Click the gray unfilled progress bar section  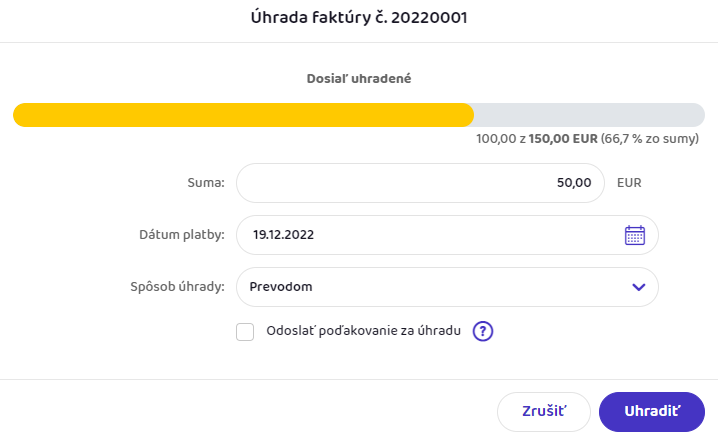coord(588,114)
